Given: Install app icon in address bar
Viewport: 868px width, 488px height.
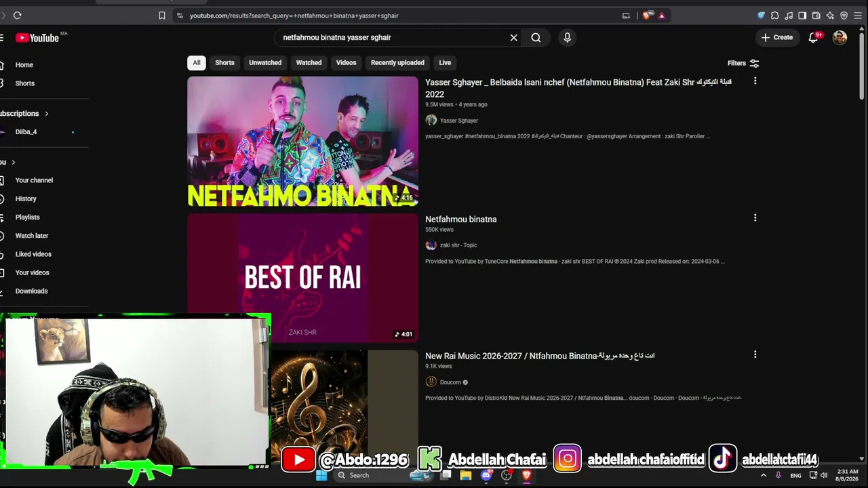Looking at the screenshot, I should [x=626, y=16].
